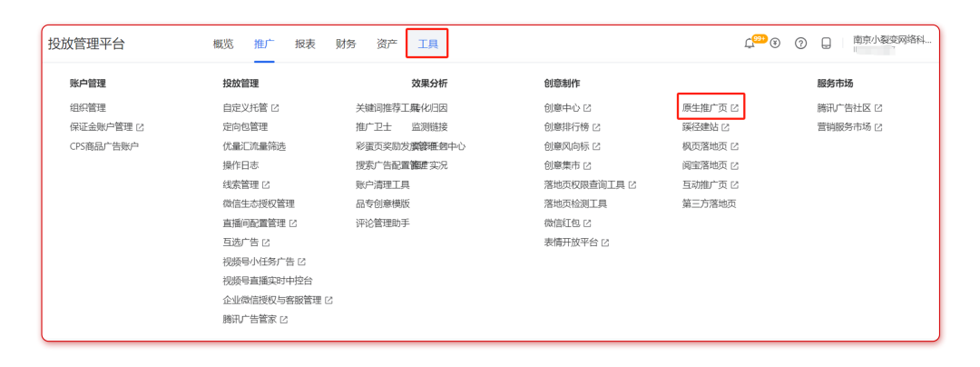Click 落地页检测工具 link
The image size is (980, 367).
(x=575, y=204)
